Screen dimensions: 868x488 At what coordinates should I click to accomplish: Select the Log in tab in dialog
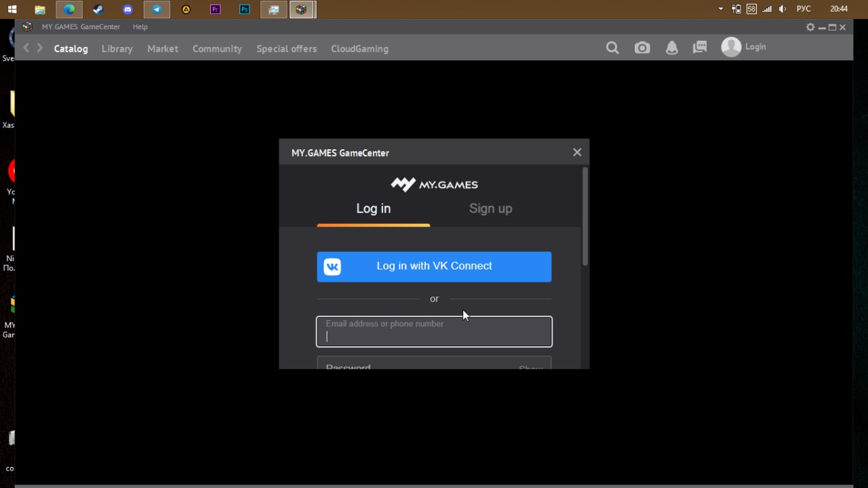[x=374, y=209]
